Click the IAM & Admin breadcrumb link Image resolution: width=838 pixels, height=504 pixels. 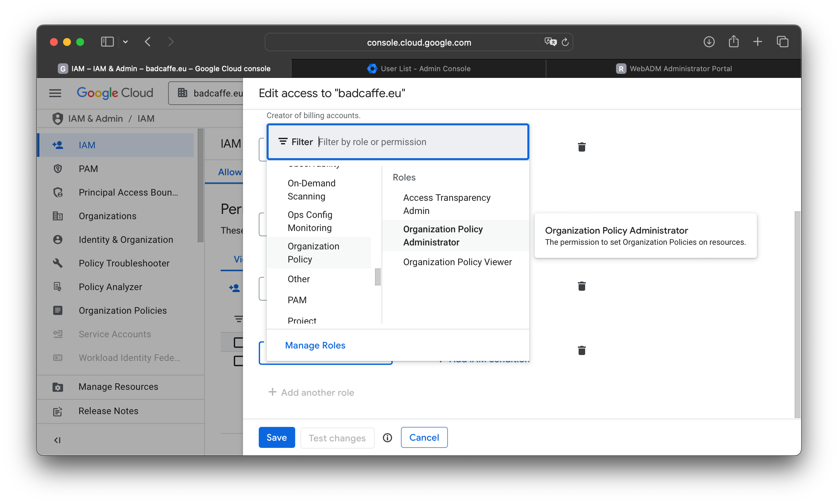click(96, 118)
